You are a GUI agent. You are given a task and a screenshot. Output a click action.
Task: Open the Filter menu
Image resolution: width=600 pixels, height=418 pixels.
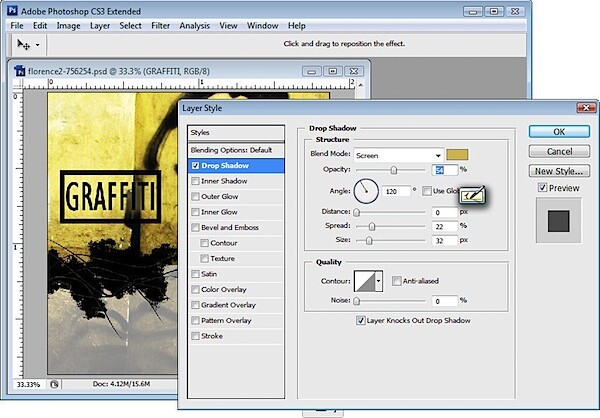click(x=160, y=26)
